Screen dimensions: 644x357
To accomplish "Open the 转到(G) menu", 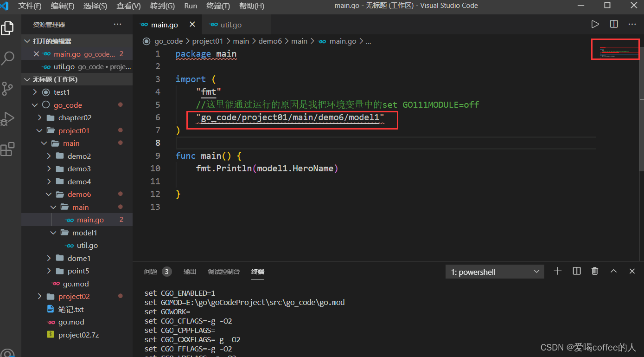I will point(162,6).
